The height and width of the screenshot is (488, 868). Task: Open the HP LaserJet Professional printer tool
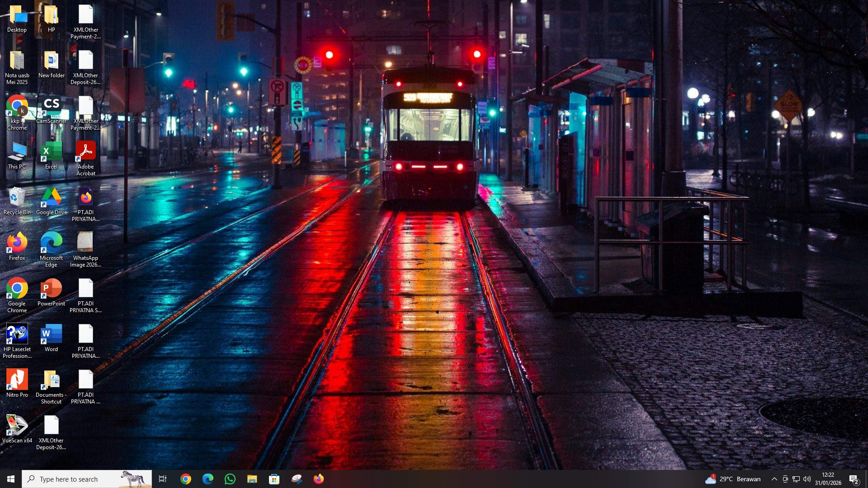[17, 334]
